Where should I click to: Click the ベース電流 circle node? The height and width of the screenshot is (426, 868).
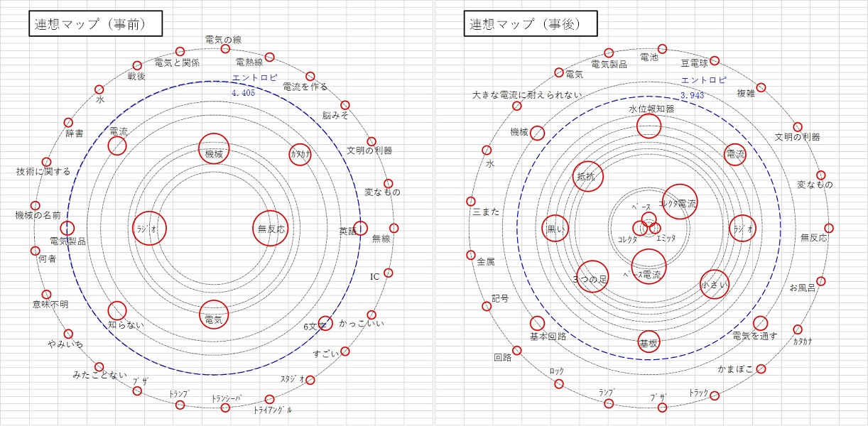pos(649,266)
